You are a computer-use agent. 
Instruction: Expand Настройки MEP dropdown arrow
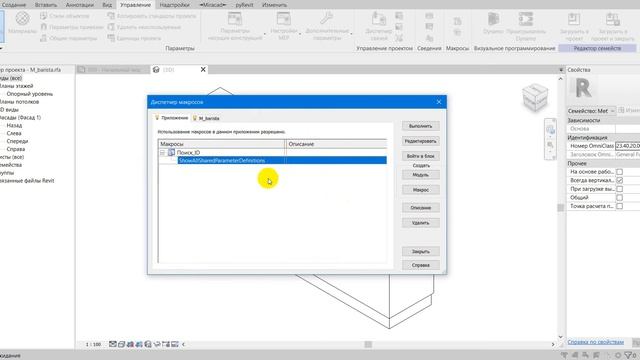(300, 33)
